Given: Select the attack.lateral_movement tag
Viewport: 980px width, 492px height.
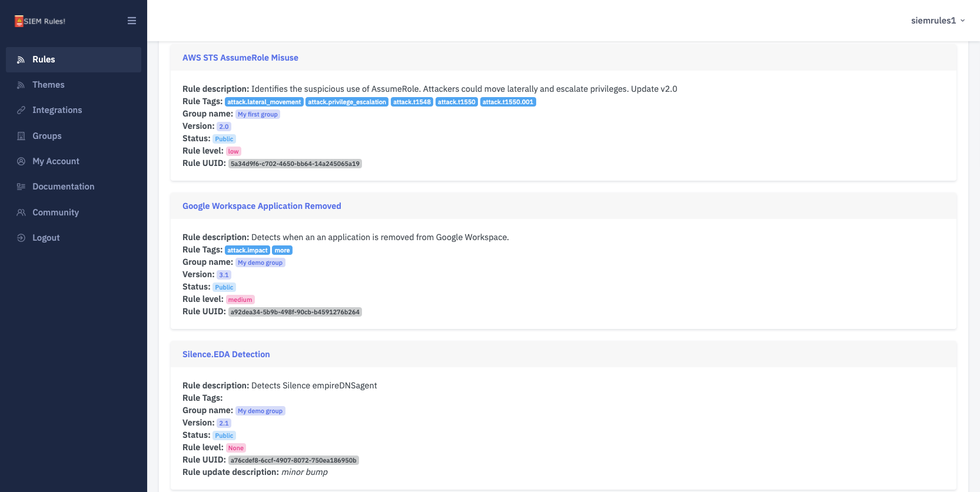Looking at the screenshot, I should coord(264,102).
